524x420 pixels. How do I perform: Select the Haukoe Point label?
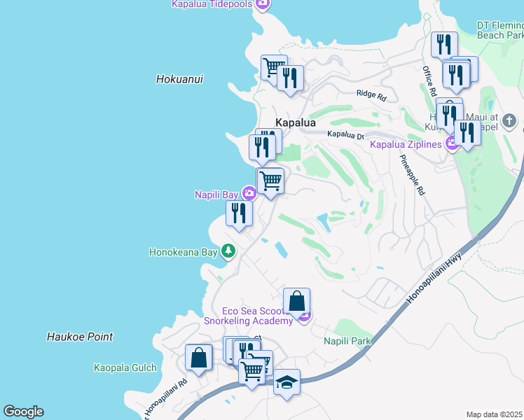[x=80, y=337]
